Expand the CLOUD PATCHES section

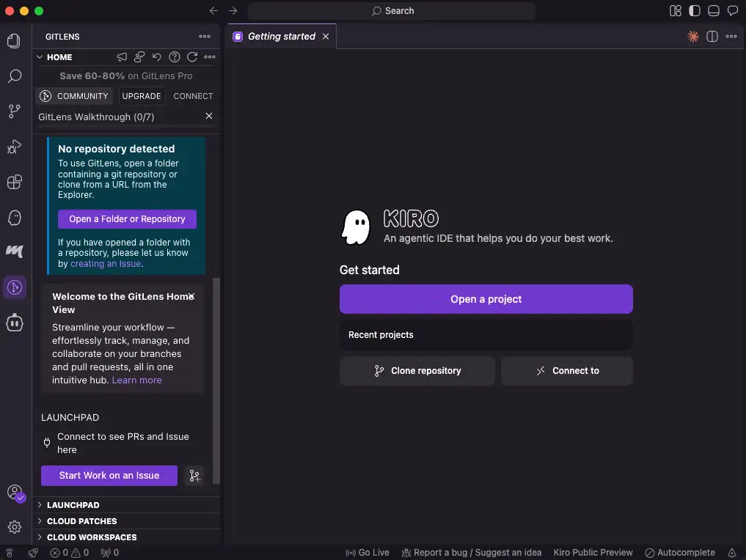(126, 521)
